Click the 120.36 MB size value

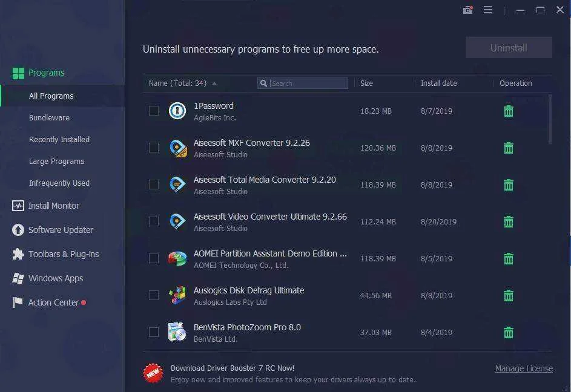pyautogui.click(x=378, y=148)
